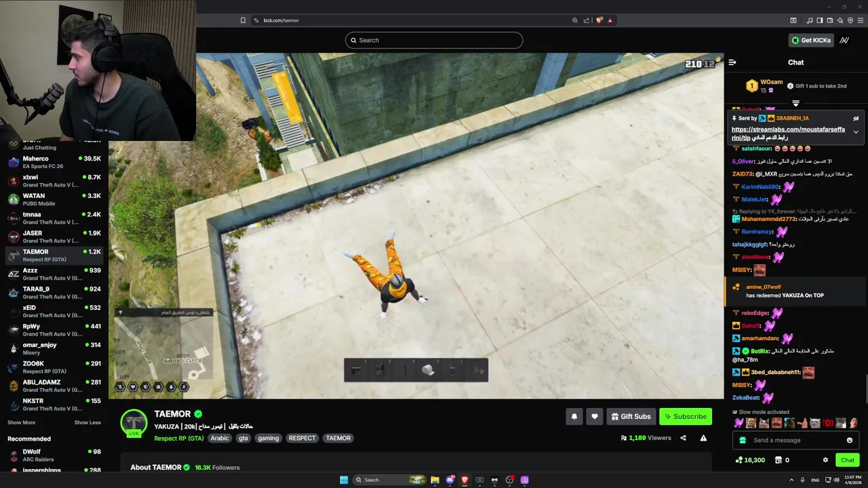Click the heart follow icon

595,417
